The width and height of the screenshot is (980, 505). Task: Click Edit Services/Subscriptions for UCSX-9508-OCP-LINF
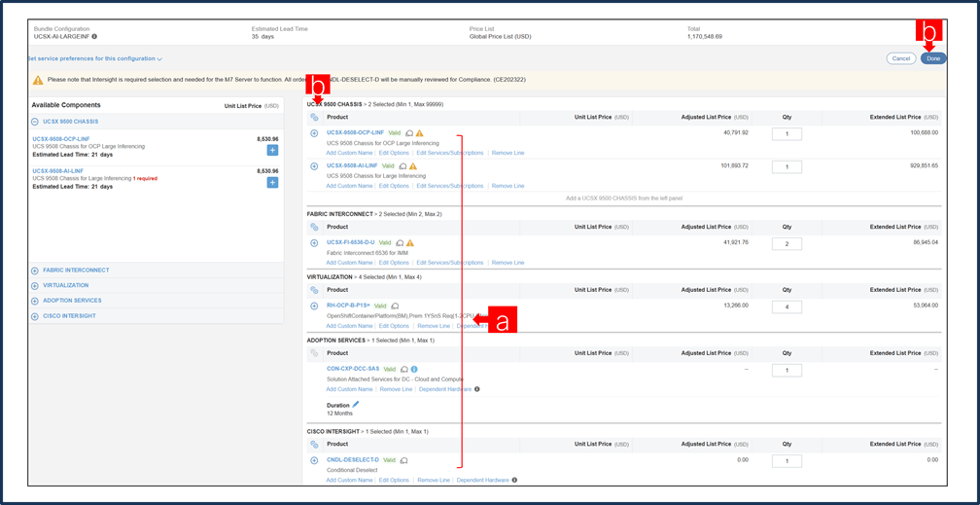450,153
